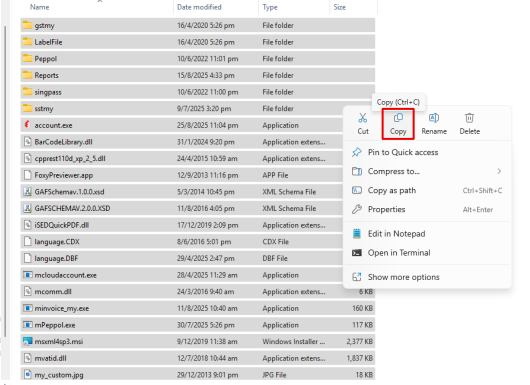Image resolution: width=530 pixels, height=385 pixels.
Task: Click the Peppol folder icon
Action: 28,58
